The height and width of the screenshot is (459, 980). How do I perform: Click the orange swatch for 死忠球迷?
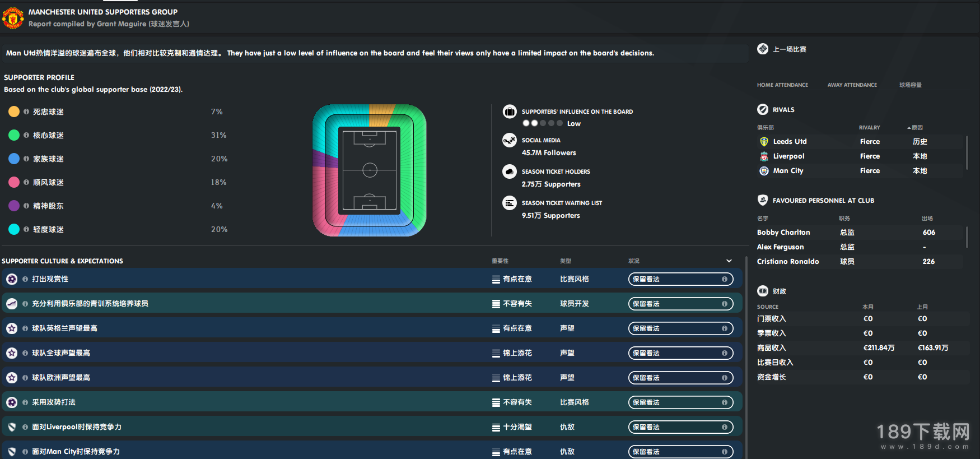tap(14, 112)
